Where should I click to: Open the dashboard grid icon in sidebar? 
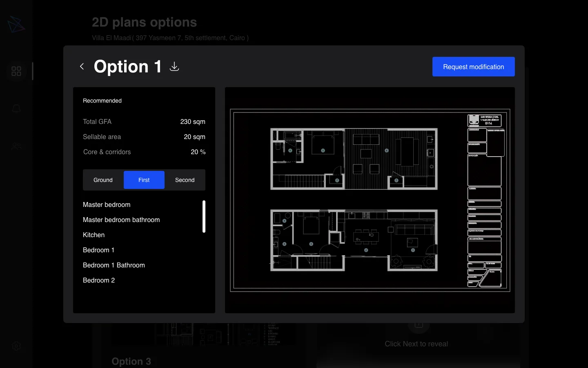pos(16,71)
